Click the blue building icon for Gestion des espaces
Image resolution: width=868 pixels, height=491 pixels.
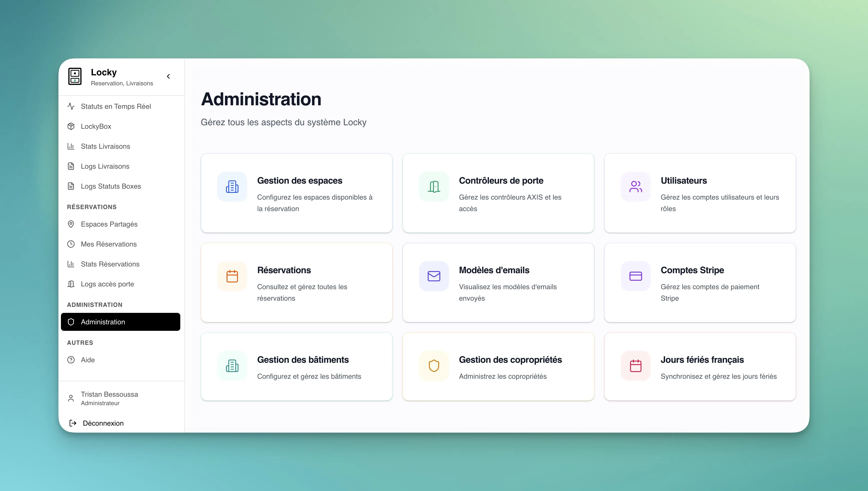click(x=232, y=186)
